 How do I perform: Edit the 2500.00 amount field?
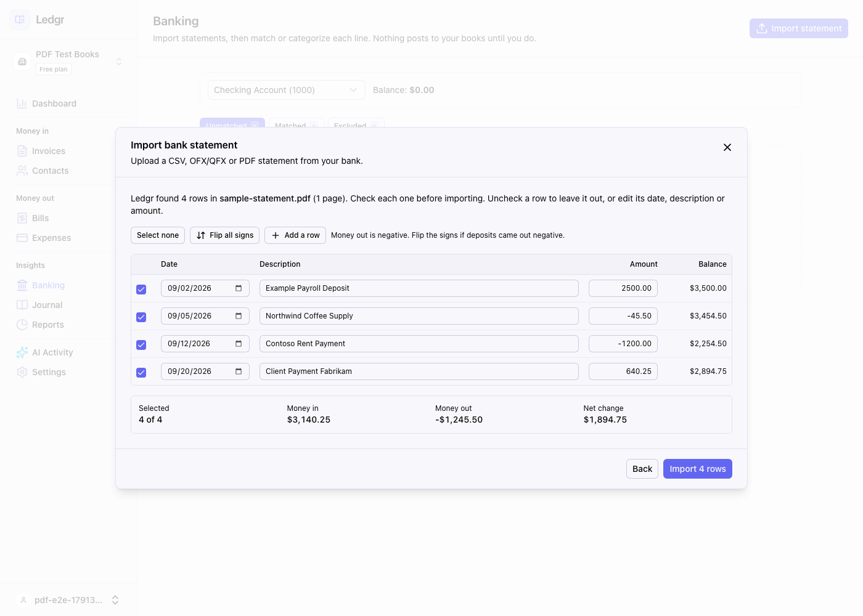[623, 288]
